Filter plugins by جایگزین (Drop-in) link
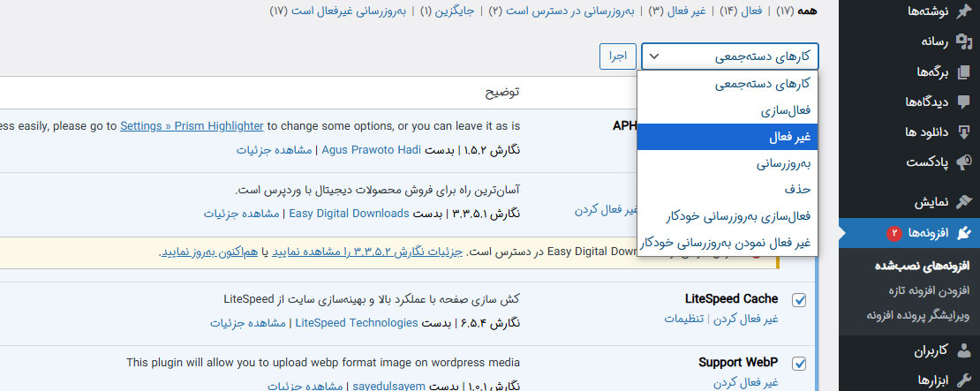The width and height of the screenshot is (980, 391). click(x=446, y=11)
